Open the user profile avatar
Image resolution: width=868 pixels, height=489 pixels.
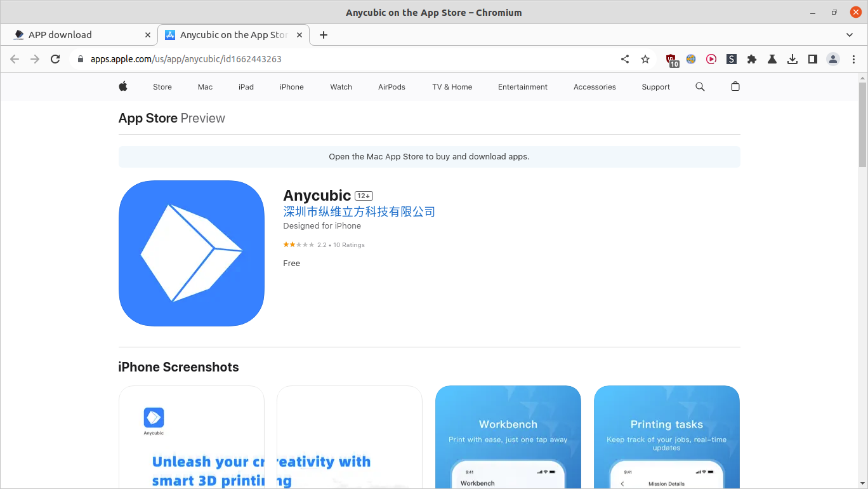pos(833,59)
